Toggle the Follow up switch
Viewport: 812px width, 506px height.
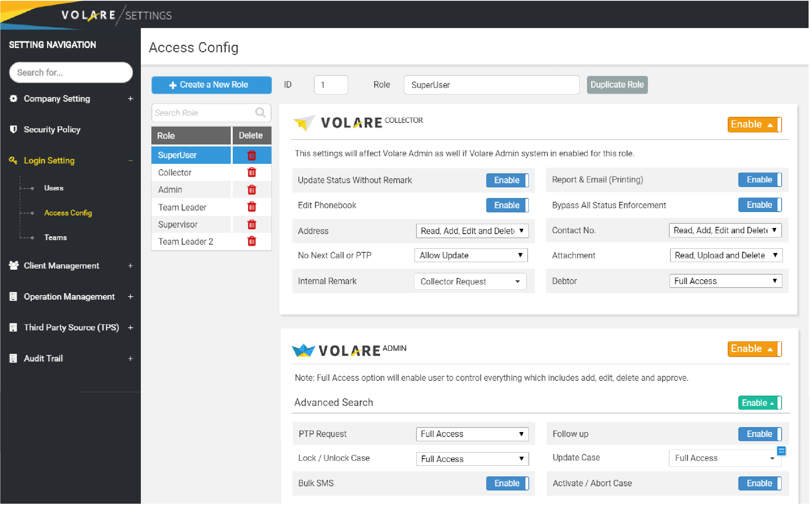[761, 435]
